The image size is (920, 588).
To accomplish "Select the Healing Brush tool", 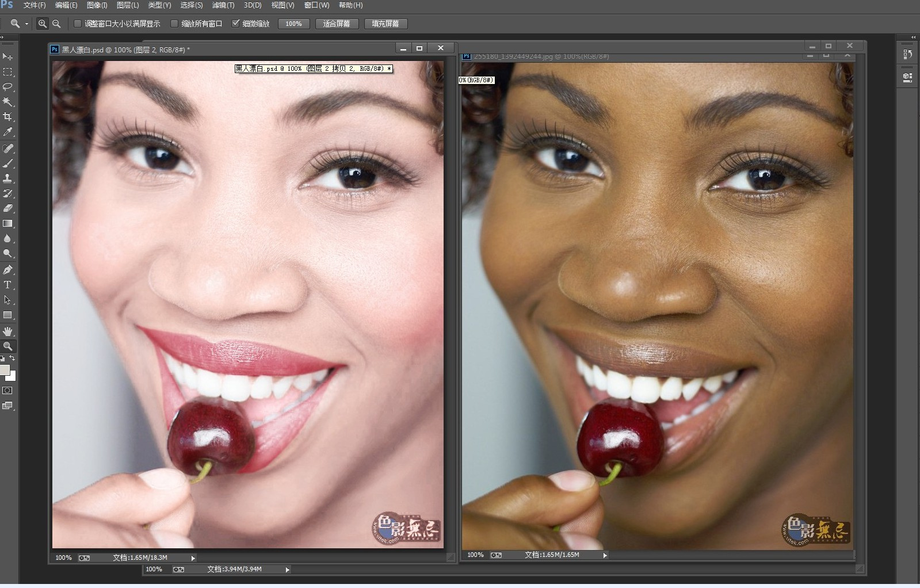I will pyautogui.click(x=7, y=148).
